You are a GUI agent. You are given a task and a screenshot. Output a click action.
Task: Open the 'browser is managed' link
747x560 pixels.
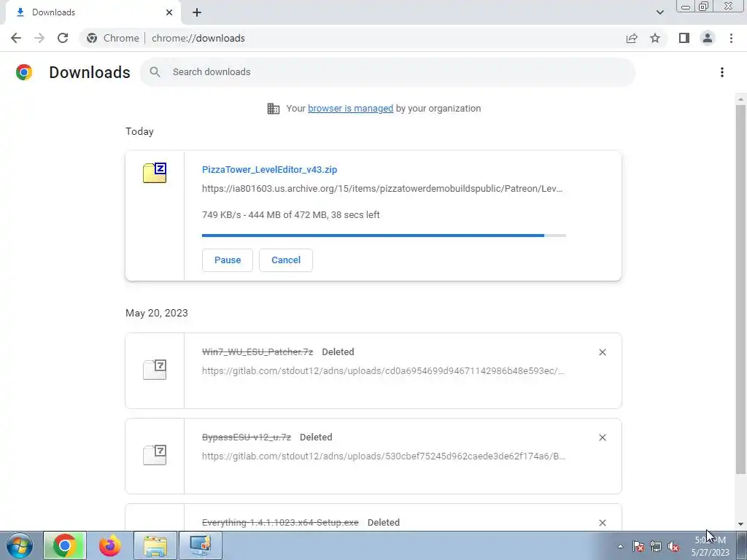pyautogui.click(x=350, y=108)
